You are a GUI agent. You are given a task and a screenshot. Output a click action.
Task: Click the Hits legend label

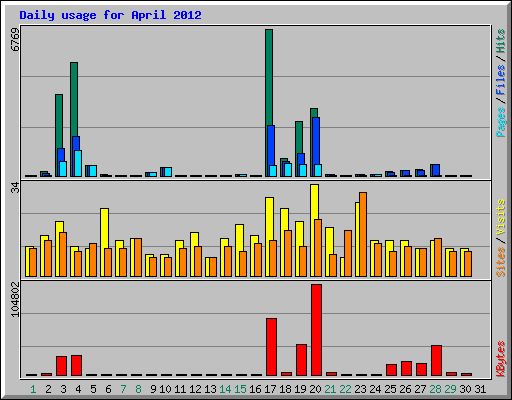pyautogui.click(x=501, y=41)
